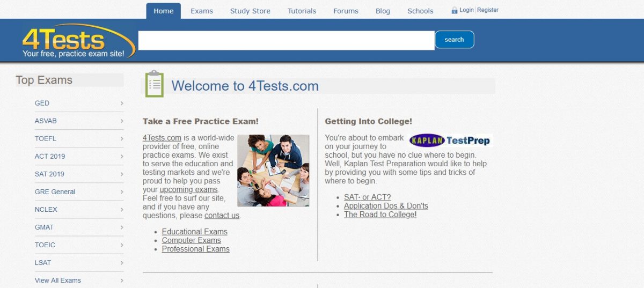This screenshot has width=644, height=288.
Task: Click the lock icon next to Login
Action: pos(454,10)
